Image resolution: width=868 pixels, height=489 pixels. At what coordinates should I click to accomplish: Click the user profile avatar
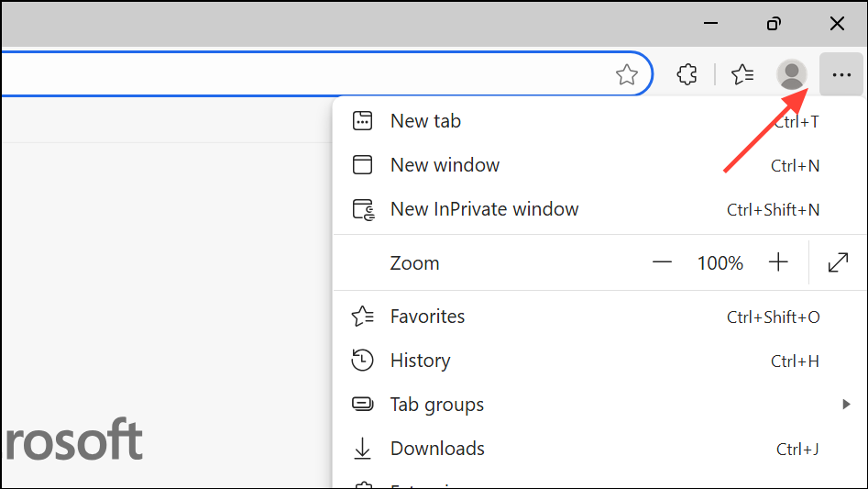[x=791, y=75]
